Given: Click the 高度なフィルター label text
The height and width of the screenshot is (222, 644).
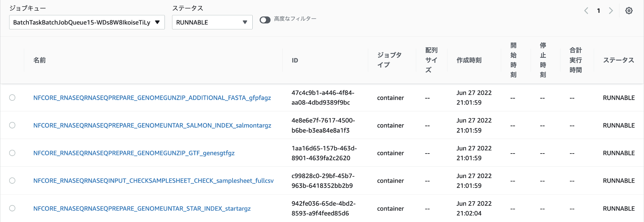Looking at the screenshot, I should (x=295, y=18).
